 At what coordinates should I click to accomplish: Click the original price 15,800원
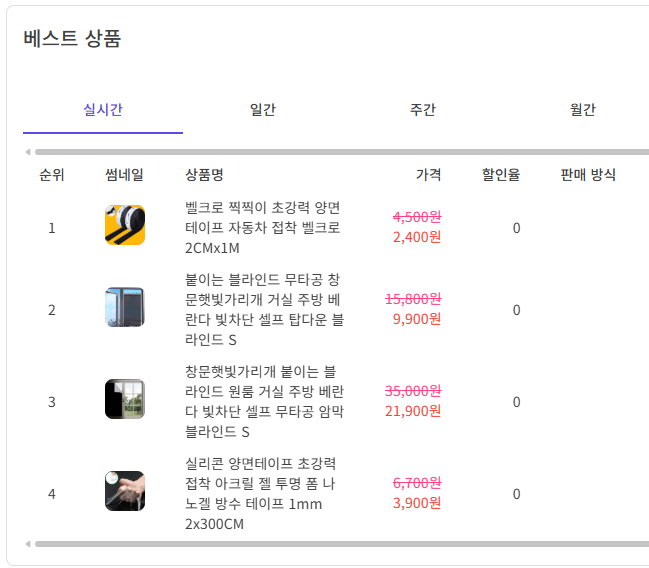point(413,298)
